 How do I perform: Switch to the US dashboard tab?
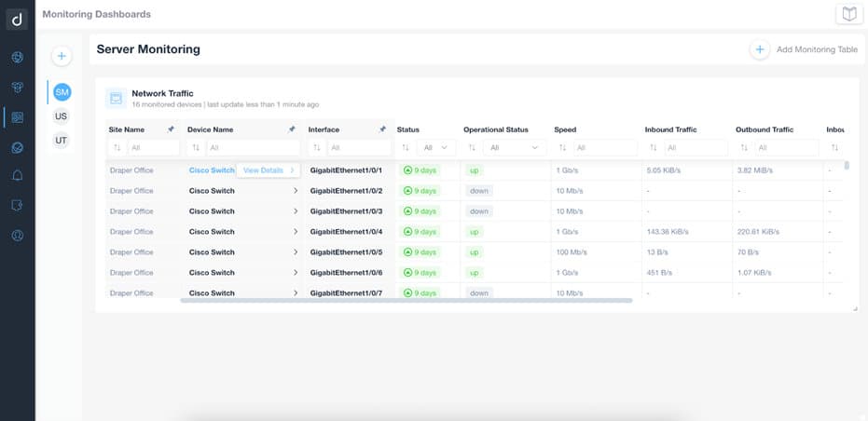[x=62, y=116]
